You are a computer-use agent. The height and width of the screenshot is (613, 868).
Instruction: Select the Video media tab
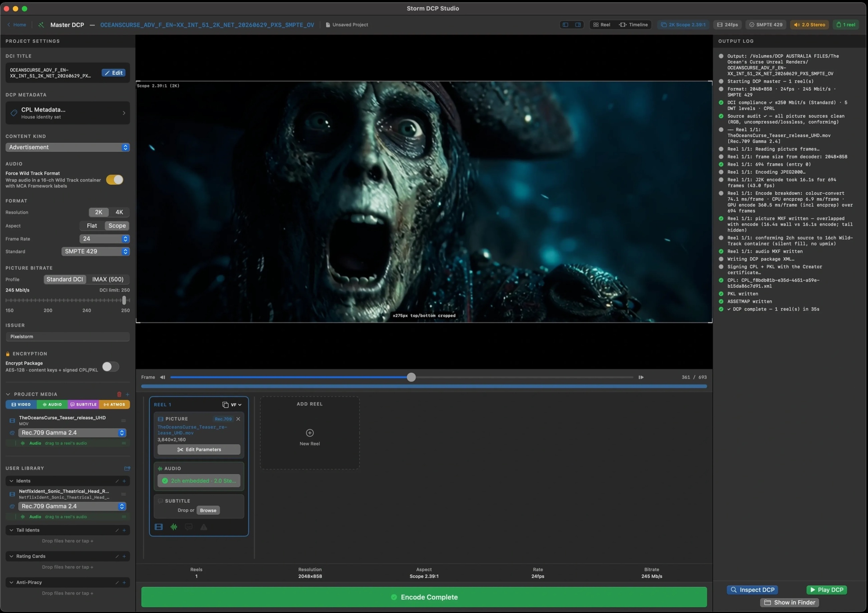[x=21, y=405]
